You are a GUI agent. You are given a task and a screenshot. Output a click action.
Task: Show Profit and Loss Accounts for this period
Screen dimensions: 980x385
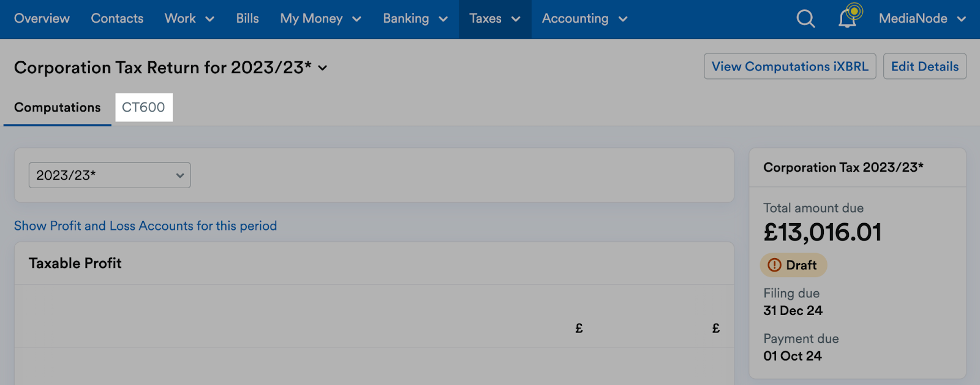(145, 226)
